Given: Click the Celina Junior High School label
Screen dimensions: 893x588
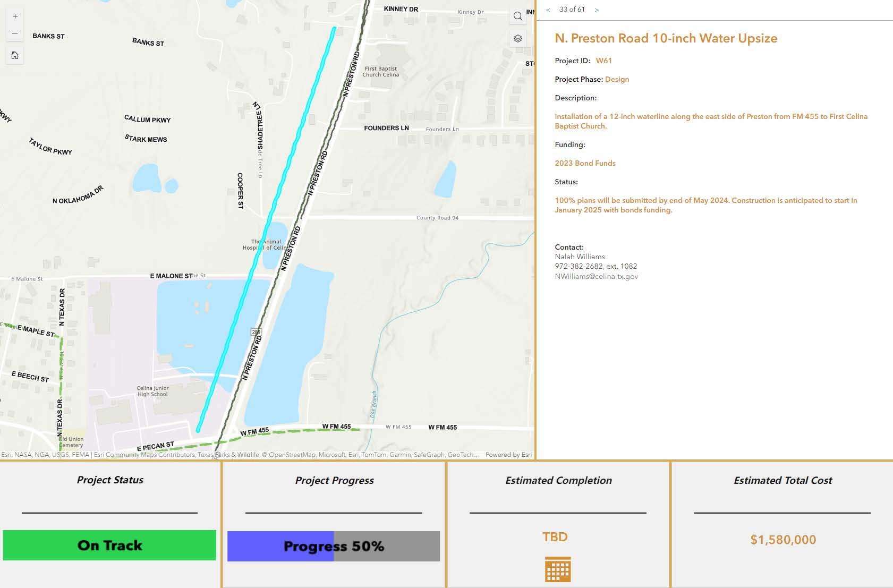Looking at the screenshot, I should (x=152, y=391).
